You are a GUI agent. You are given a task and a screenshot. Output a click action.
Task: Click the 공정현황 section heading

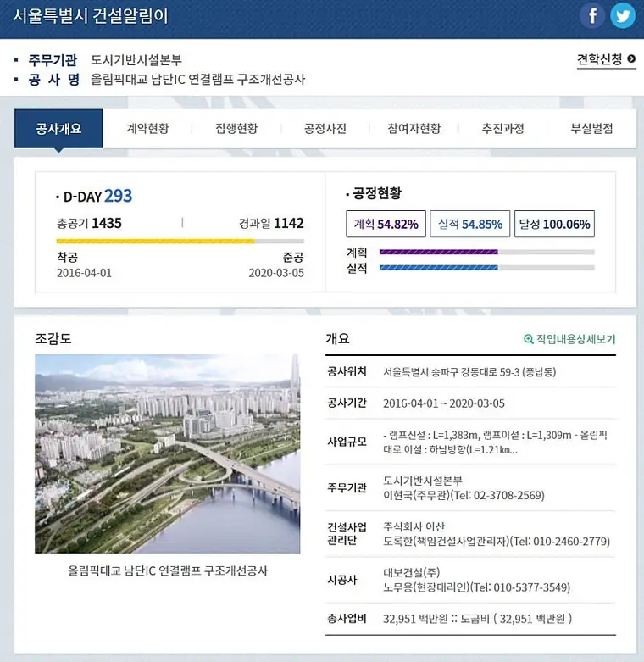click(x=377, y=193)
